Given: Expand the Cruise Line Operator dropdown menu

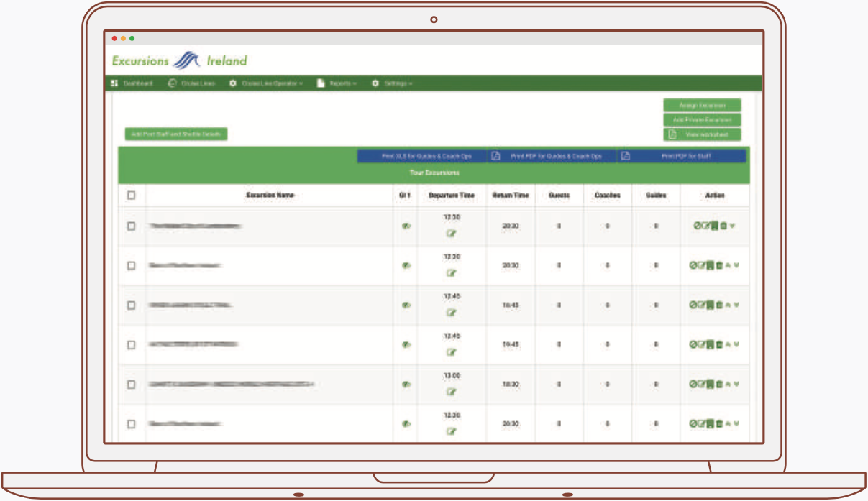Looking at the screenshot, I should tap(266, 83).
